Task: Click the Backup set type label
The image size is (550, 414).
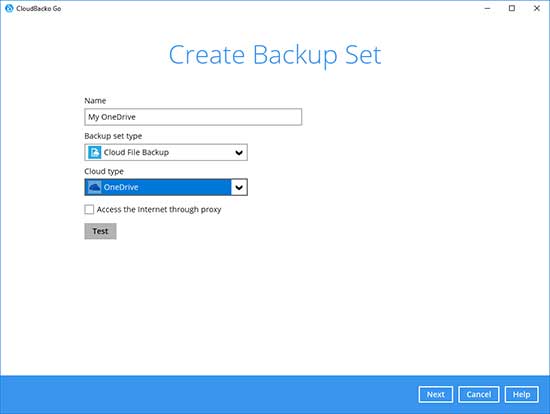Action: click(x=113, y=136)
